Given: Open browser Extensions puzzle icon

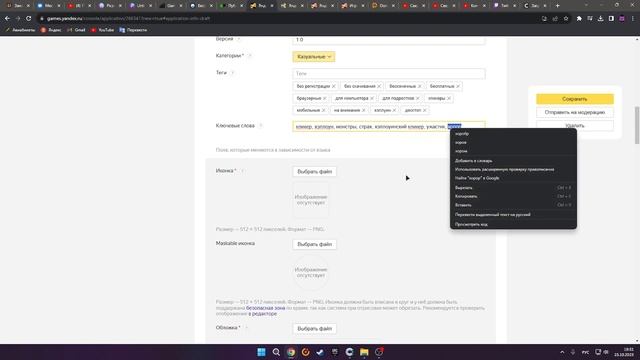Looking at the screenshot, I should pyautogui.click(x=579, y=18).
